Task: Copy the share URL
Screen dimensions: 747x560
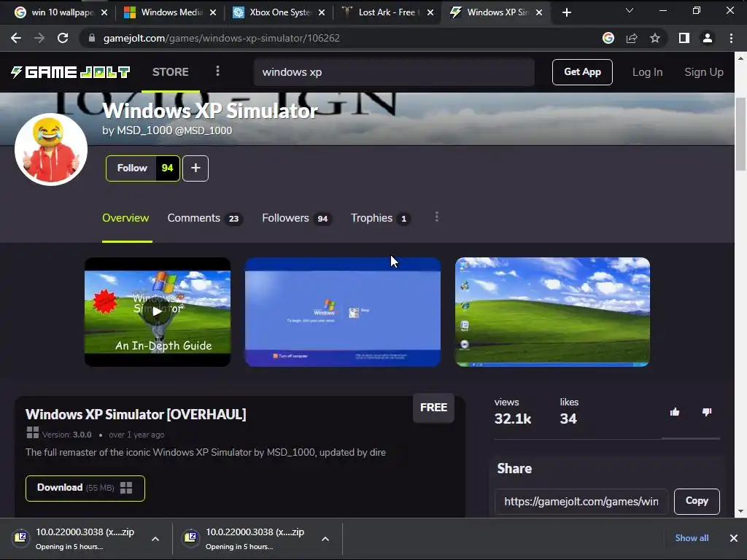Action: (x=697, y=502)
